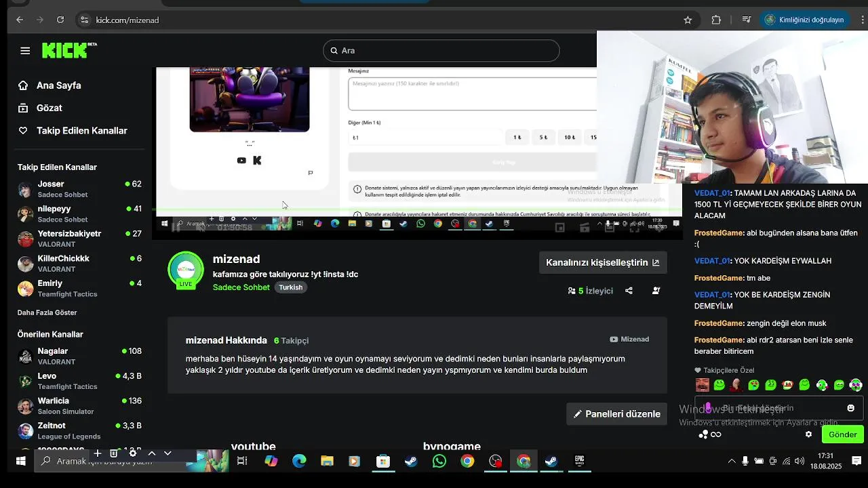
Task: Open Yetersizbakiyetr's channel in sidebar
Action: click(80, 239)
